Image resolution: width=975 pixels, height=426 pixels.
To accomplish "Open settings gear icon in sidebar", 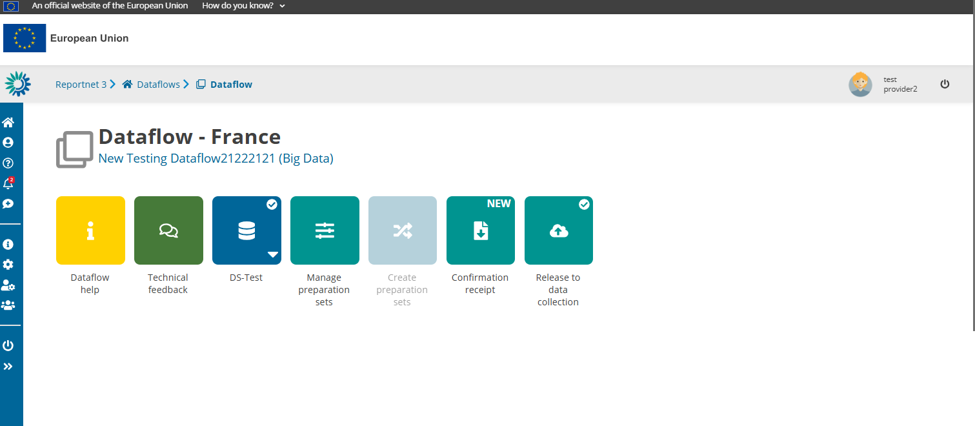I will click(x=8, y=264).
